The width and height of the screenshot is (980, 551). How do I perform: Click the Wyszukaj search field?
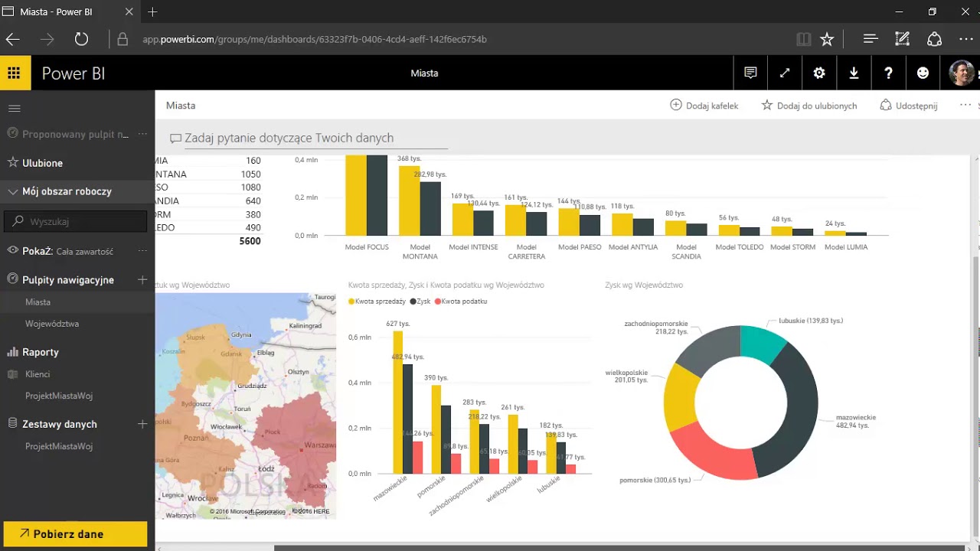tap(76, 221)
